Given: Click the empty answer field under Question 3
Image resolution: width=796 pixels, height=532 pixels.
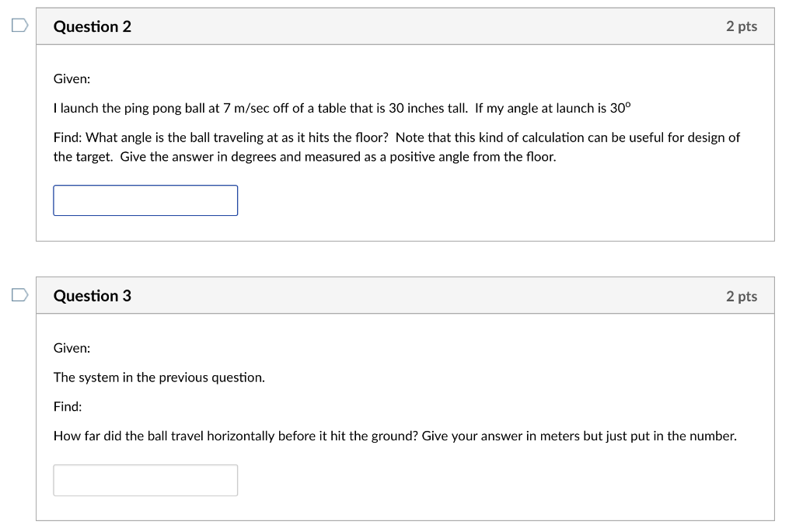Looking at the screenshot, I should (x=145, y=479).
